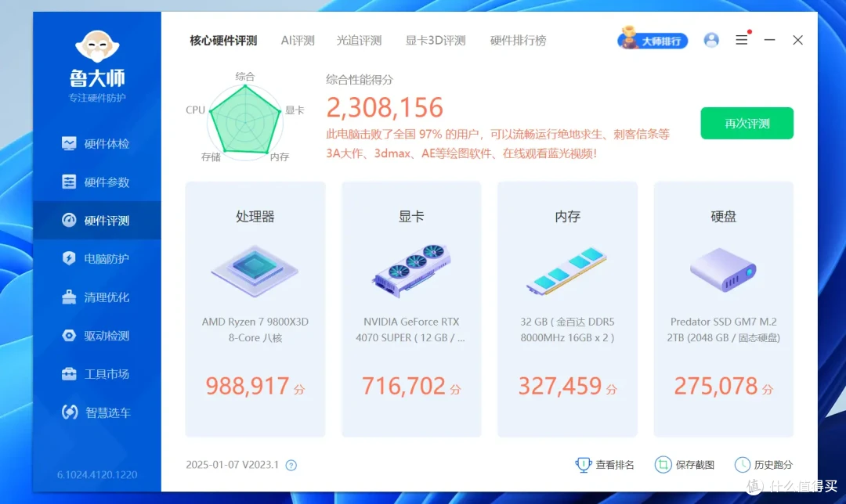The width and height of the screenshot is (846, 504).
Task: Click the 处理器 CPU chip image
Action: click(255, 271)
